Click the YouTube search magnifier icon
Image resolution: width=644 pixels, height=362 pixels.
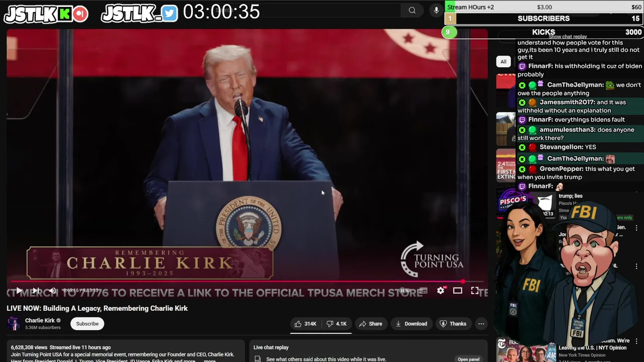point(412,10)
